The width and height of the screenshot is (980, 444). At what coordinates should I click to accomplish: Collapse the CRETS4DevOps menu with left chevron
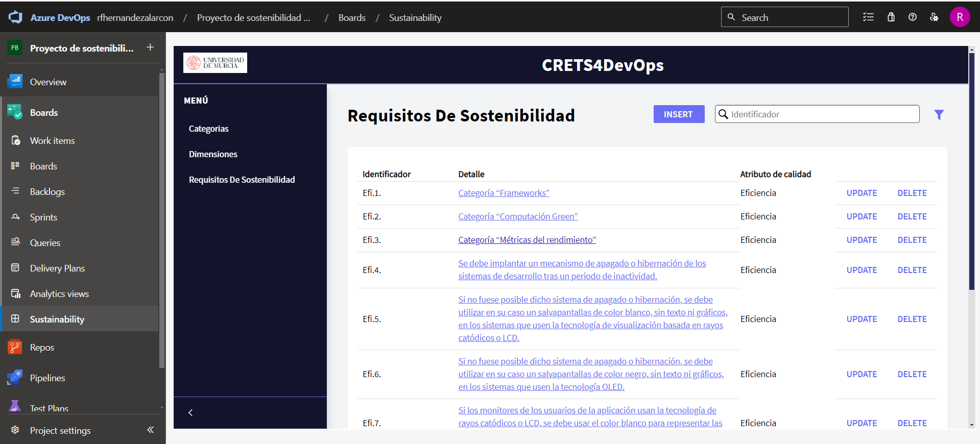coord(190,412)
